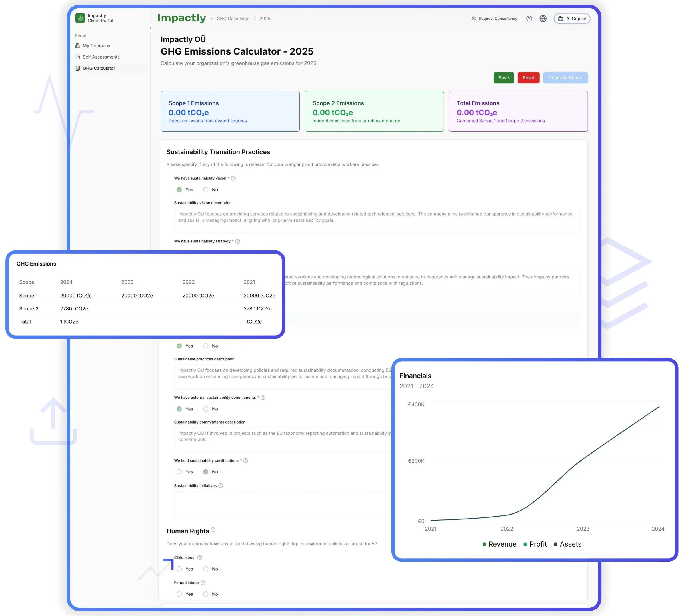Select No for sustainability vision
The image size is (684, 616).
coord(205,190)
